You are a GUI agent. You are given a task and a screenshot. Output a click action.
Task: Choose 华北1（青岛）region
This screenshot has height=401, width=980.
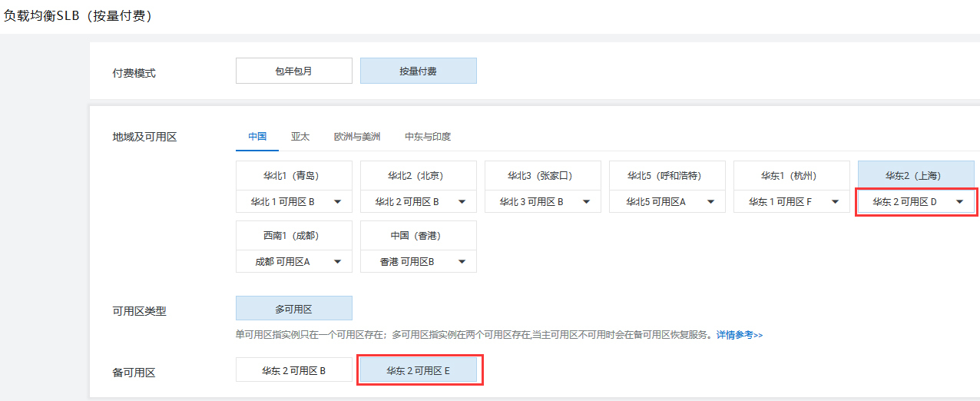[x=293, y=175]
